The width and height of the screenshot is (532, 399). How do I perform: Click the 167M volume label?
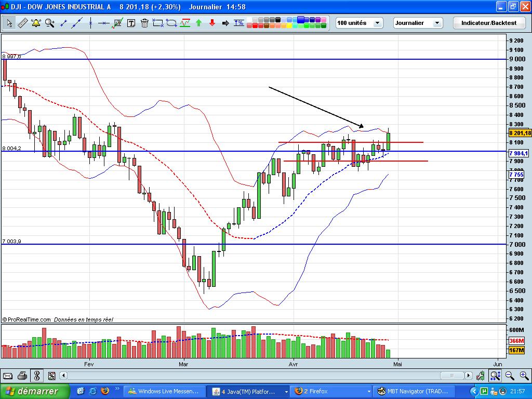coord(516,350)
